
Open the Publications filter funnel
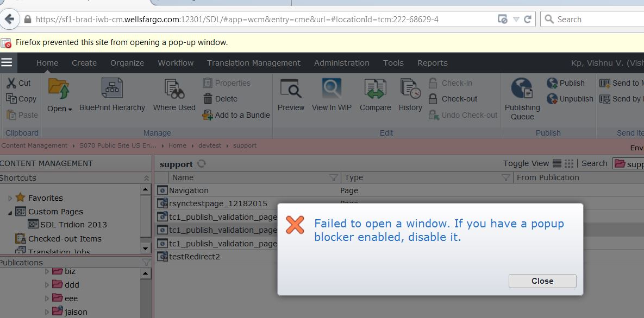[x=146, y=263]
